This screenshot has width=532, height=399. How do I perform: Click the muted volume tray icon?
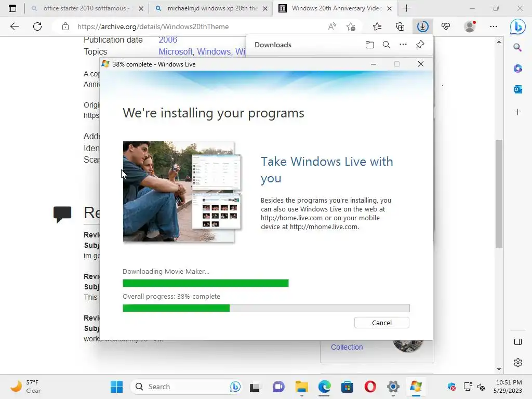click(x=481, y=387)
